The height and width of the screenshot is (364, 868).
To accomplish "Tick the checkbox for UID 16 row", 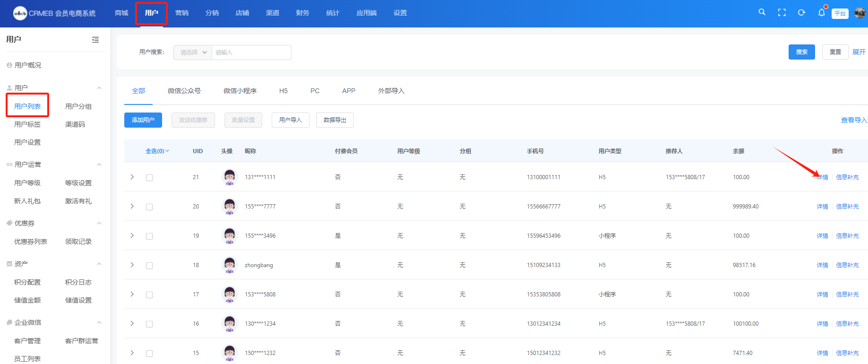I will (149, 324).
